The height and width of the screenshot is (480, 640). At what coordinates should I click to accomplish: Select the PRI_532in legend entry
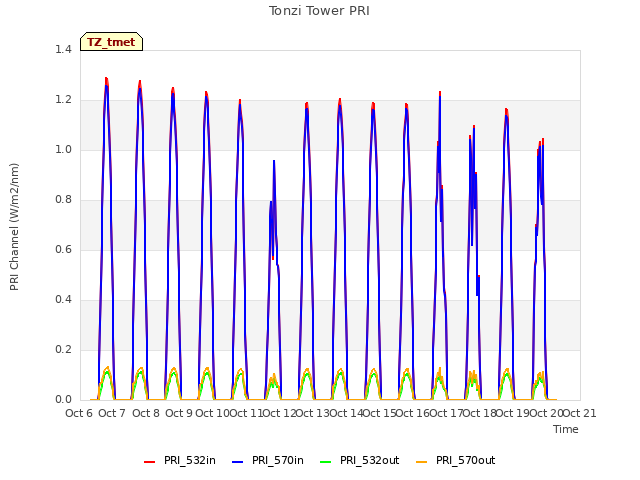coord(180,461)
